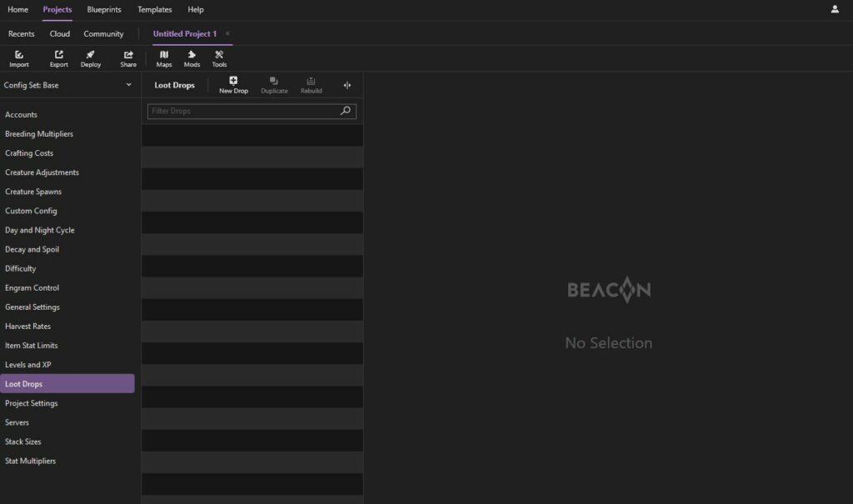Image resolution: width=853 pixels, height=504 pixels.
Task: Open the Maps panel icon
Action: 163,57
